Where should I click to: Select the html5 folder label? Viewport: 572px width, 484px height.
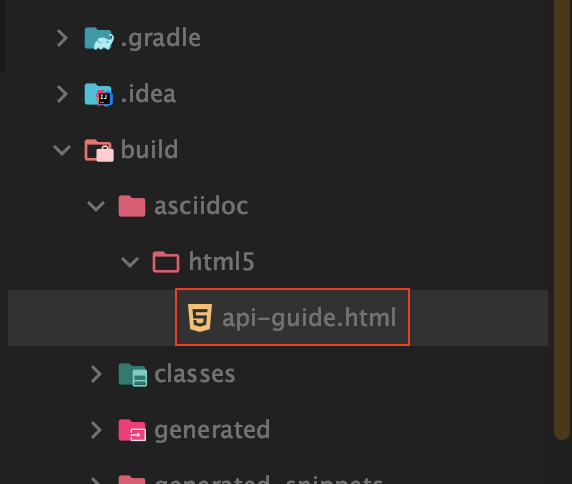tap(221, 262)
